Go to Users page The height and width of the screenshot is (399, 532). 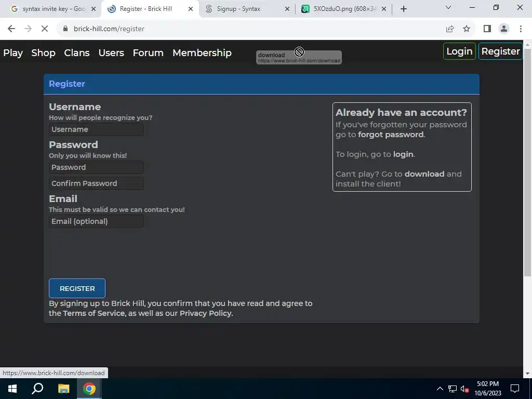click(111, 53)
